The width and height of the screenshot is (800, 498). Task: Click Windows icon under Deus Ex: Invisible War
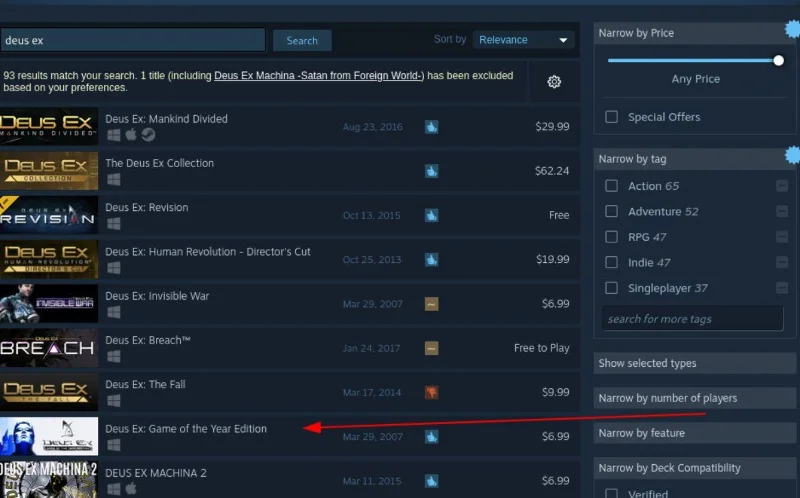point(114,312)
